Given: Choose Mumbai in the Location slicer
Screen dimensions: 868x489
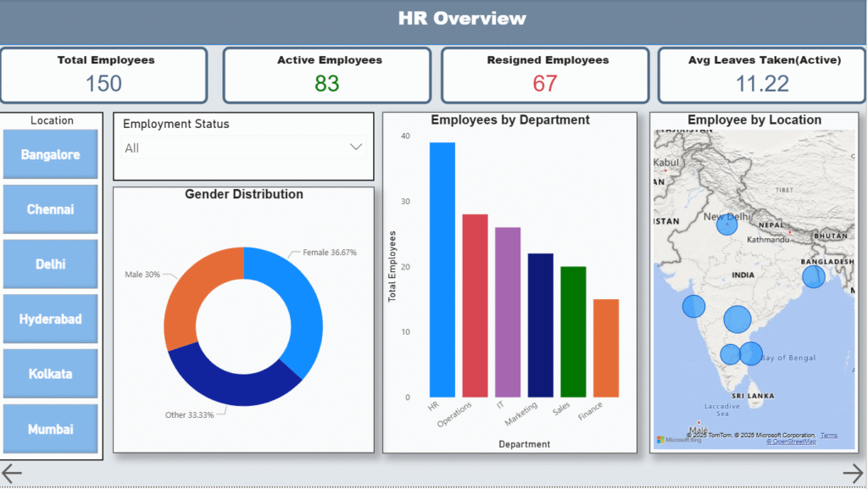Looking at the screenshot, I should (51, 429).
